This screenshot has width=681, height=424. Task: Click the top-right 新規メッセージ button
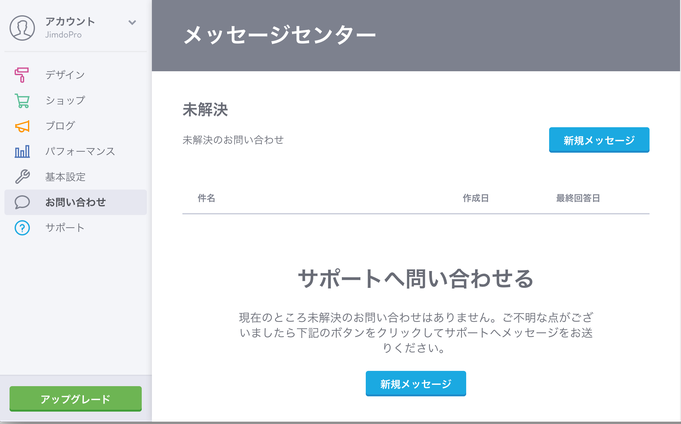(x=599, y=140)
